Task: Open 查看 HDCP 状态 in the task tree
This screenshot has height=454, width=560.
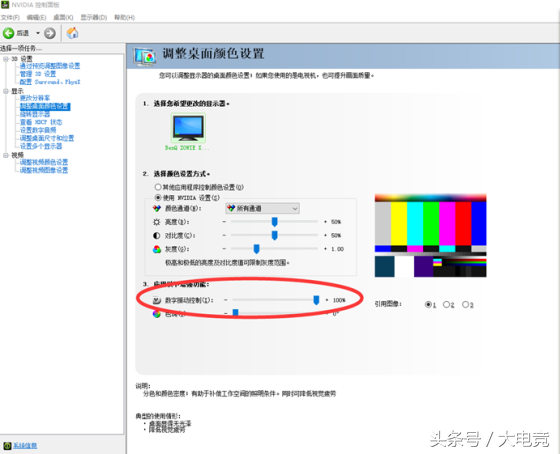Action: click(x=41, y=122)
